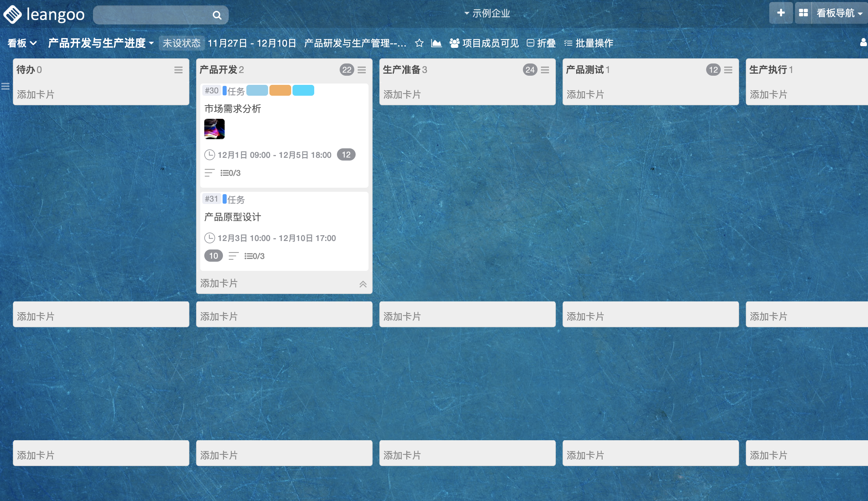Click the plus icon in top bar
Screen dimensions: 868x501
[781, 13]
